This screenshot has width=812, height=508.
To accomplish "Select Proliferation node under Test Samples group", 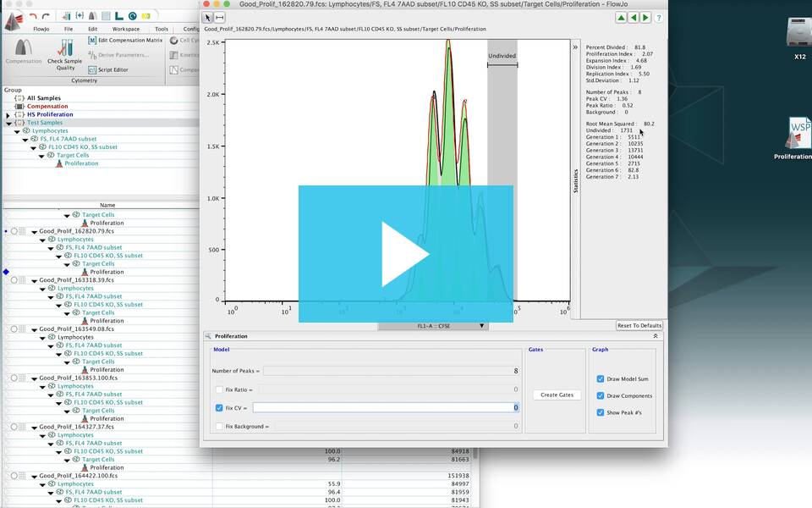I will [x=81, y=163].
